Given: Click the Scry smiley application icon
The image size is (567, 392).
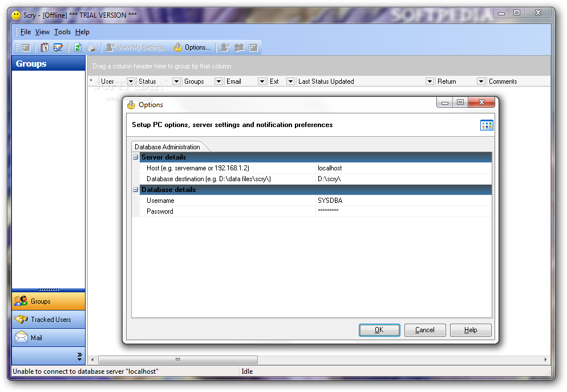Looking at the screenshot, I should tap(16, 15).
